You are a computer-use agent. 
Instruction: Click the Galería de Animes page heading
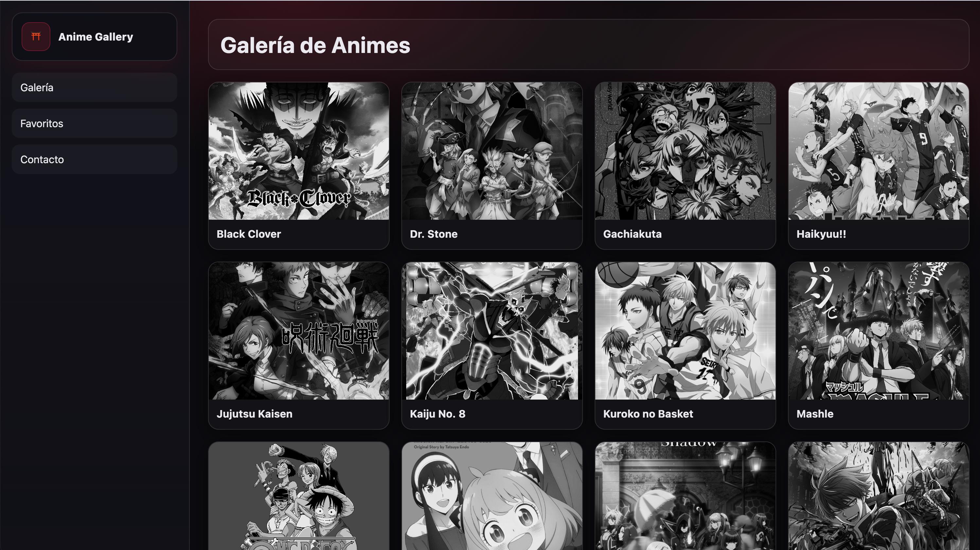tap(315, 45)
